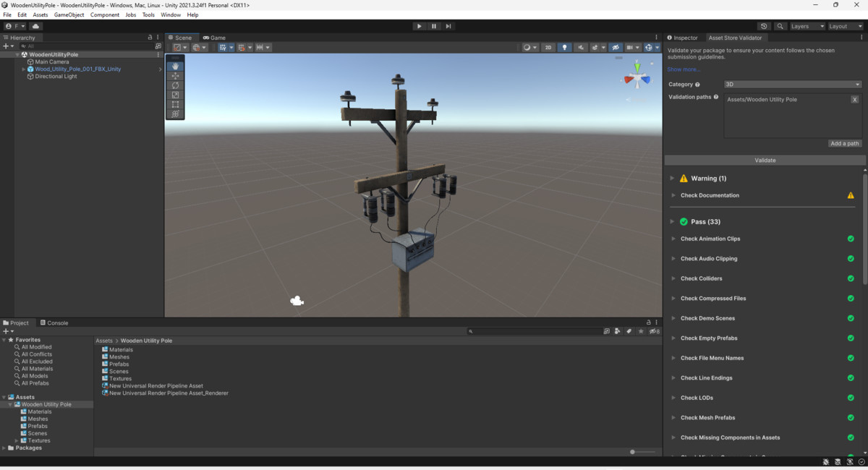Click Search by Label icon in Project

(x=629, y=331)
